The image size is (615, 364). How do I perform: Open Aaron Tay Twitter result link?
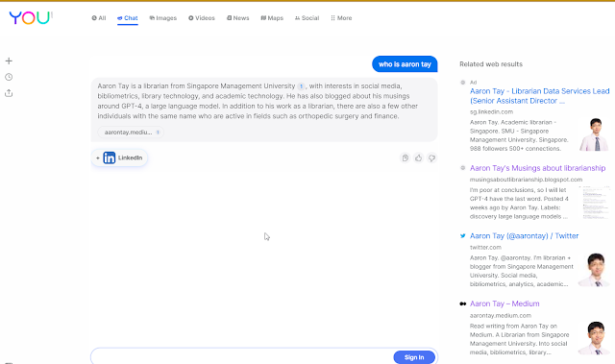[x=524, y=236]
